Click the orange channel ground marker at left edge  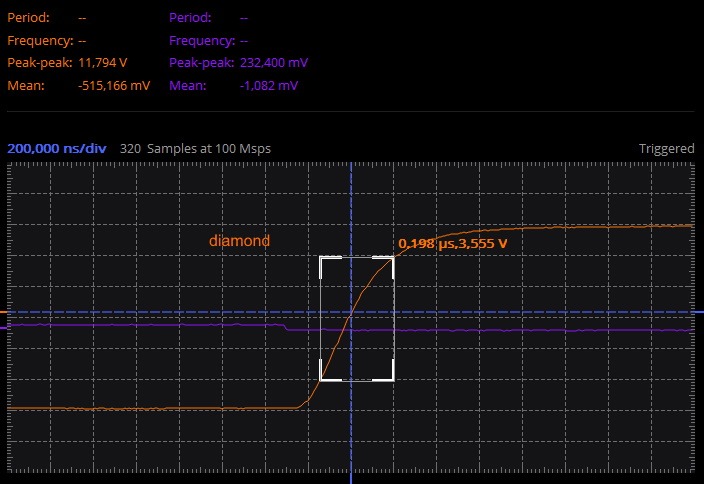pos(3,312)
